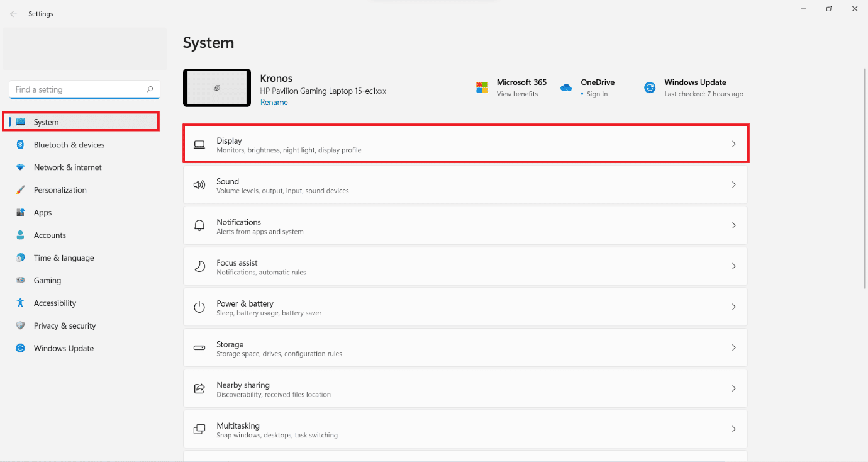This screenshot has height=462, width=868.
Task: Click the Multitasking windows icon
Action: click(x=199, y=429)
